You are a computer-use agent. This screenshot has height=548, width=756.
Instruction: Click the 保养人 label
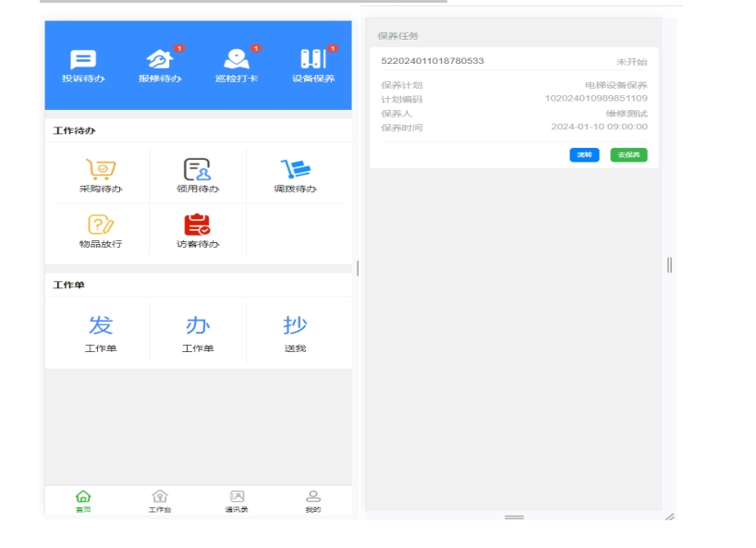tap(396, 114)
